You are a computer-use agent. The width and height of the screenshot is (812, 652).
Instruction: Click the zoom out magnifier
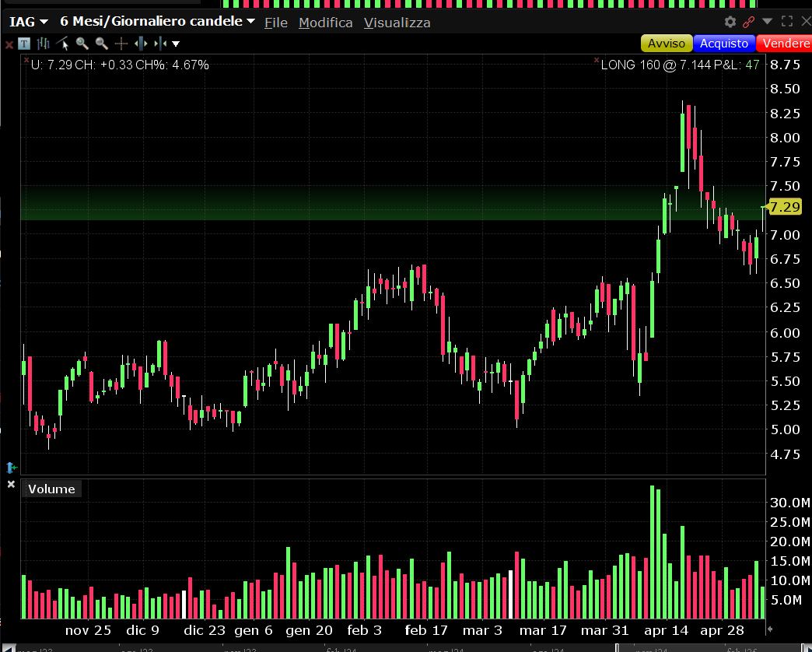click(x=101, y=44)
